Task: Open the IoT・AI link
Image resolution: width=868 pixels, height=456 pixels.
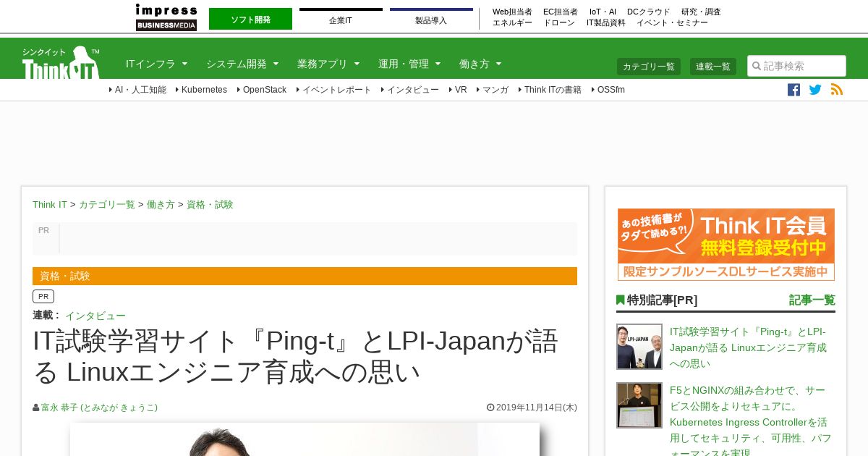Action: tap(603, 12)
